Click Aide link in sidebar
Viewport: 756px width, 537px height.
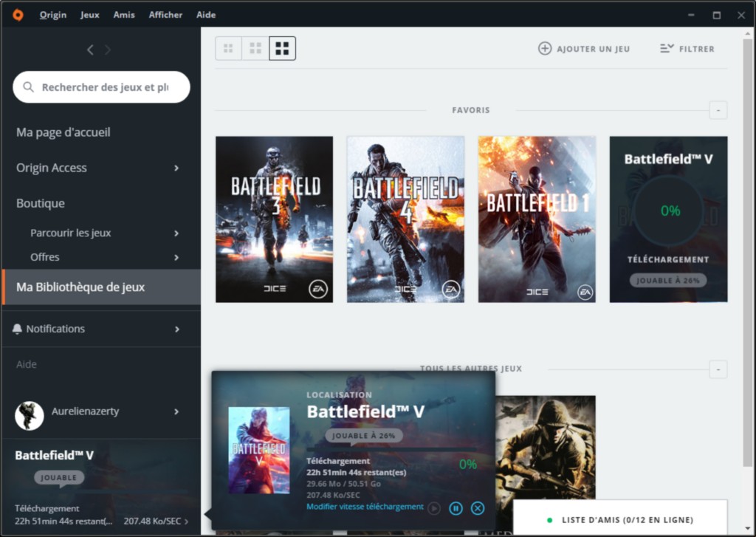click(x=27, y=364)
